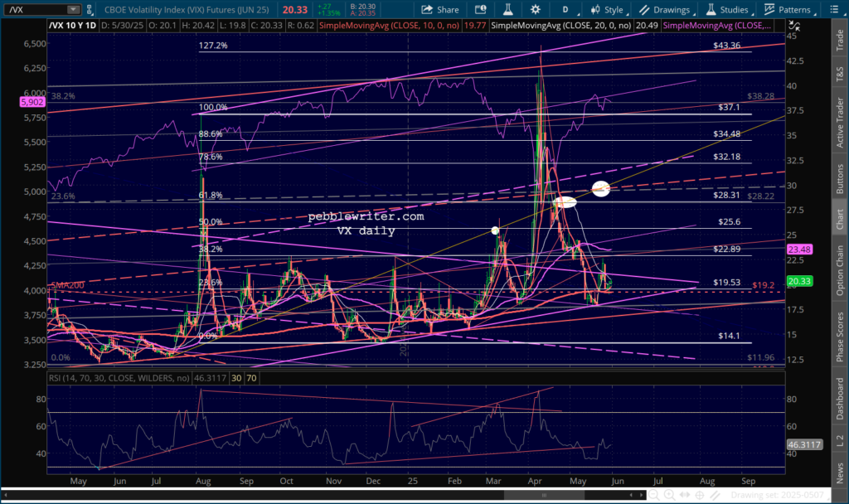Viewport: 849px width, 504px height.
Task: Click the quick chart alert icon next to Share
Action: [x=480, y=9]
